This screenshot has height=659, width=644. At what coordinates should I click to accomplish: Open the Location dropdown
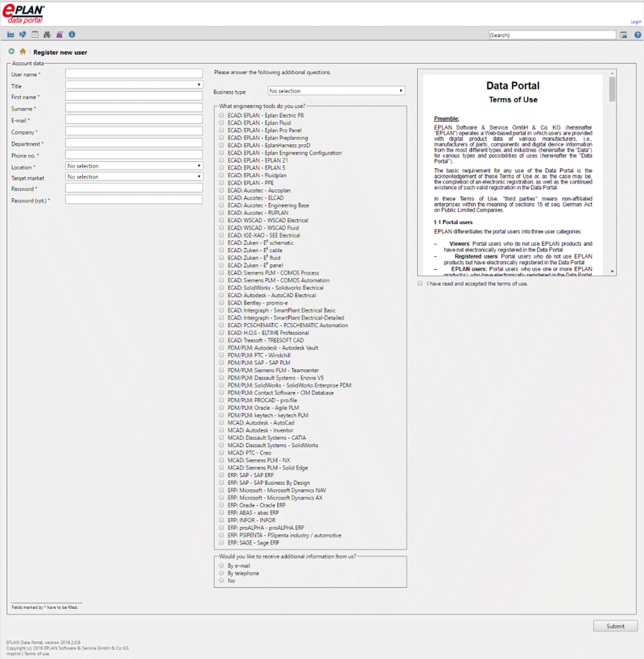[134, 166]
